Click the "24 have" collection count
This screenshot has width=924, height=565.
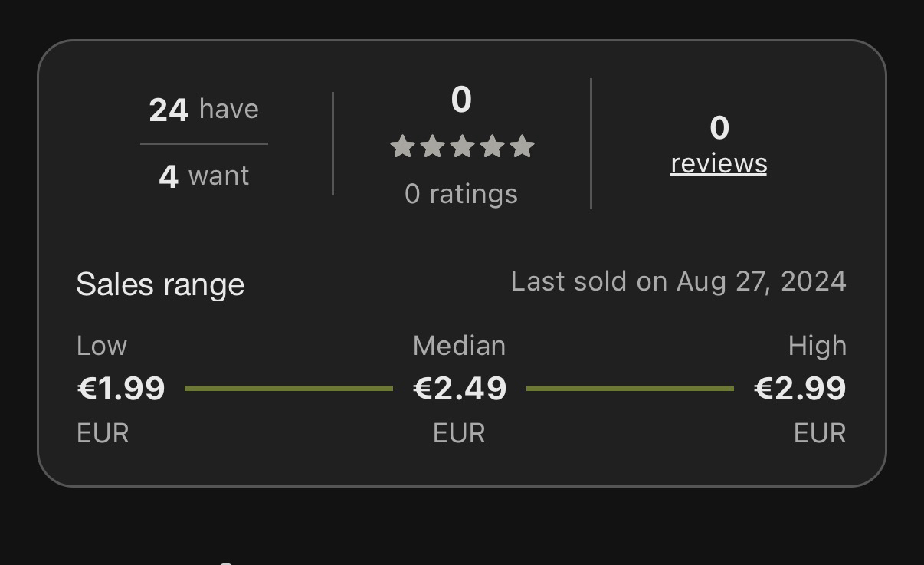pyautogui.click(x=204, y=110)
